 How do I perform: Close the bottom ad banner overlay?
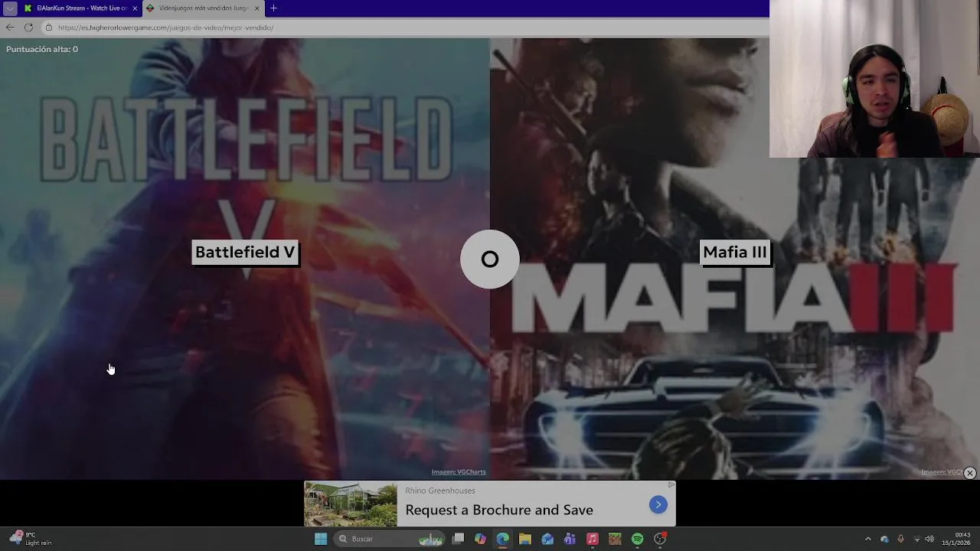tap(969, 473)
